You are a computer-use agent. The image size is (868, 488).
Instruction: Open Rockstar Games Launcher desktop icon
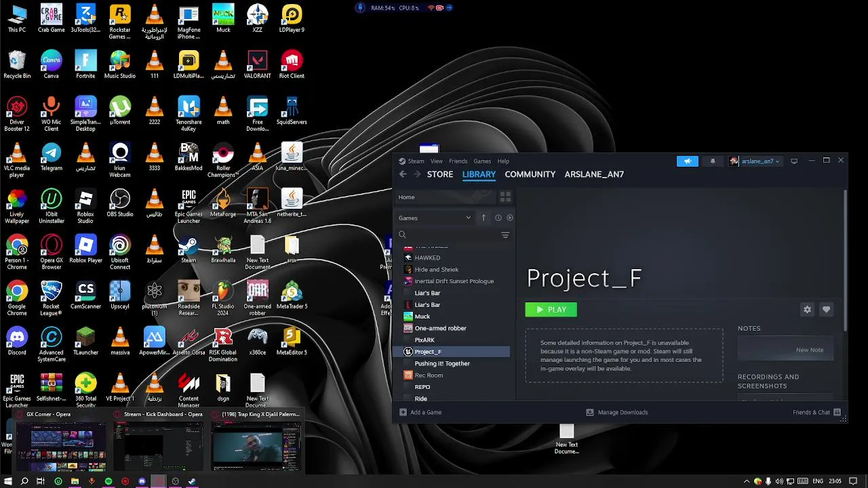coord(120,22)
